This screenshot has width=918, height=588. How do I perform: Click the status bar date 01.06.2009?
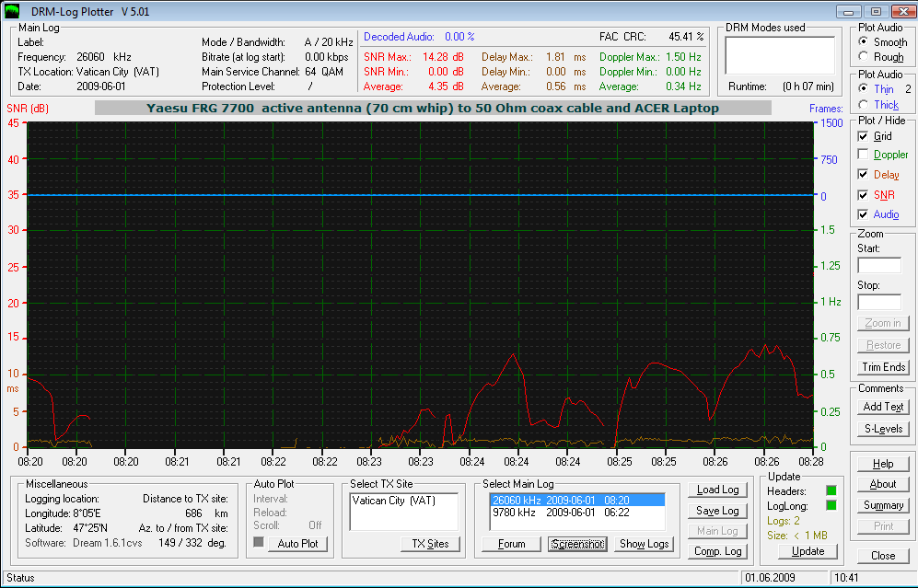(x=770, y=578)
